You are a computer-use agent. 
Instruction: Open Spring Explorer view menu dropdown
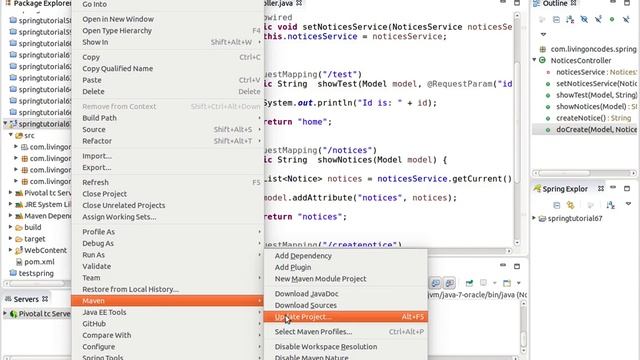pos(628,204)
